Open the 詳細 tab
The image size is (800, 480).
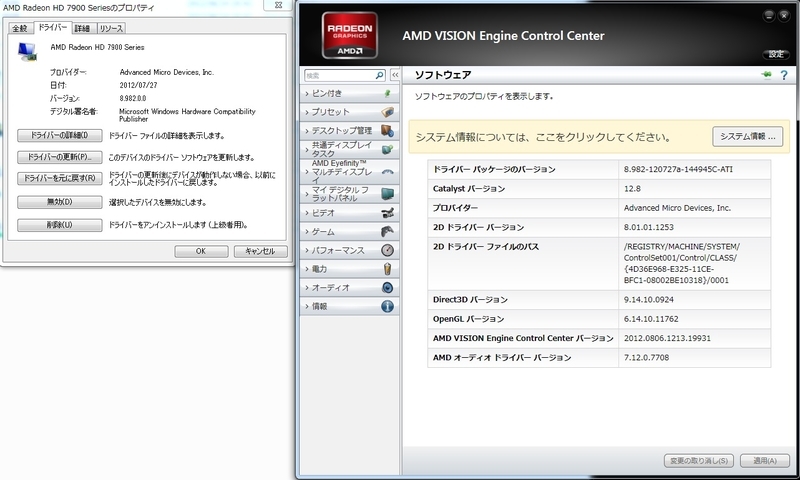[83, 29]
